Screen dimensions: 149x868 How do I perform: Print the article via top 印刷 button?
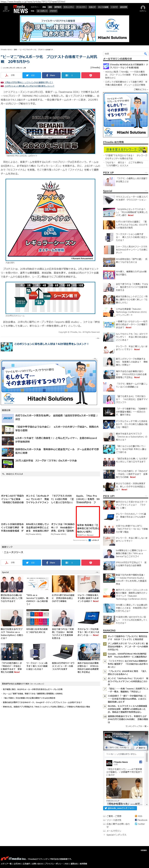[x=11, y=75]
